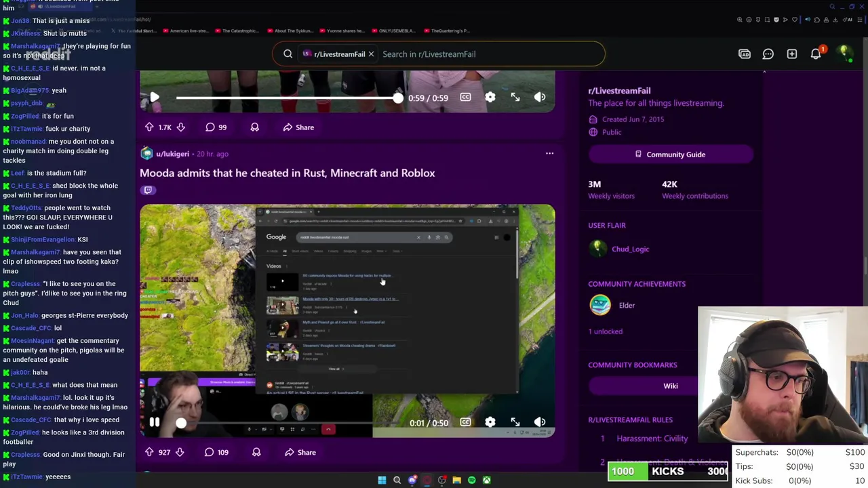
Task: Open settings gear on the top video
Action: [490, 98]
